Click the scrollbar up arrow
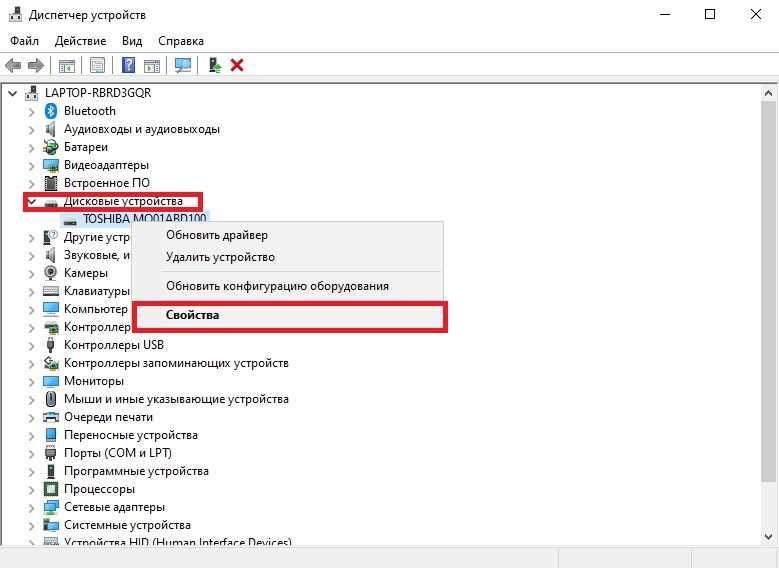Screen dimensions: 779x568 768,93
